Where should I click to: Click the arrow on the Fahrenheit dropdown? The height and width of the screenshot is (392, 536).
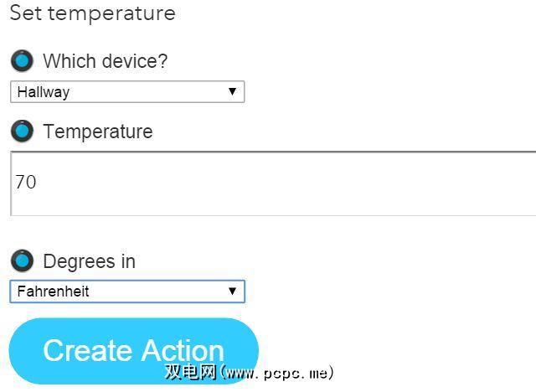coord(232,291)
